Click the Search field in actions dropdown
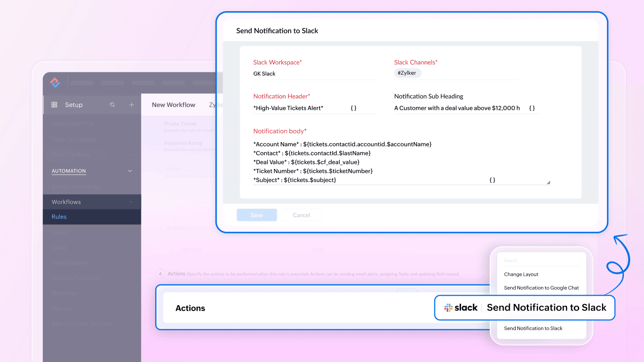The height and width of the screenshot is (362, 644). click(x=541, y=261)
